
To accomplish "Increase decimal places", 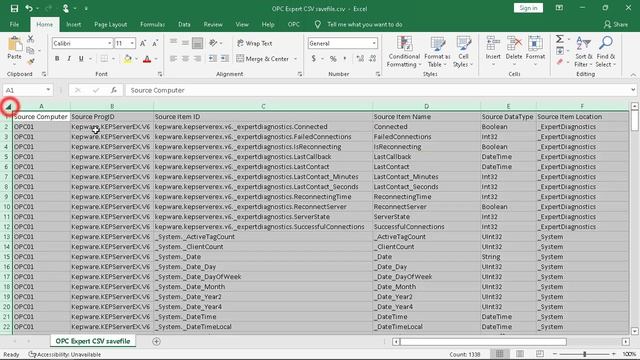I will pos(360,59).
